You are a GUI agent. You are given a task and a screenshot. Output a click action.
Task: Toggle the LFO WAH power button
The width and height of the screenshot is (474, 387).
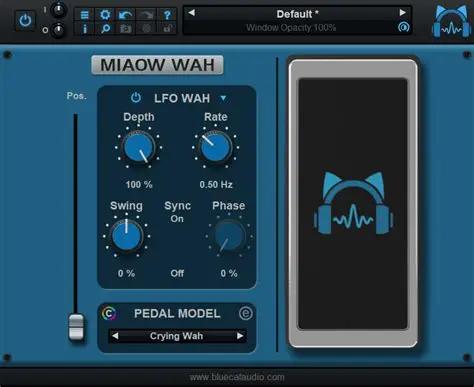[x=136, y=98]
